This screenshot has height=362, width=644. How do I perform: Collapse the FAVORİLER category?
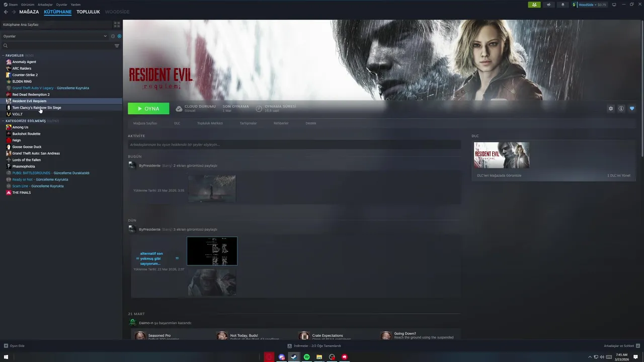[3, 55]
